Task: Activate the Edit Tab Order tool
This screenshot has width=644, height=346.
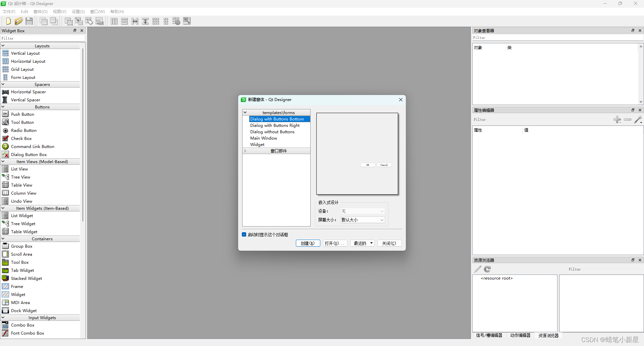Action: (100, 21)
